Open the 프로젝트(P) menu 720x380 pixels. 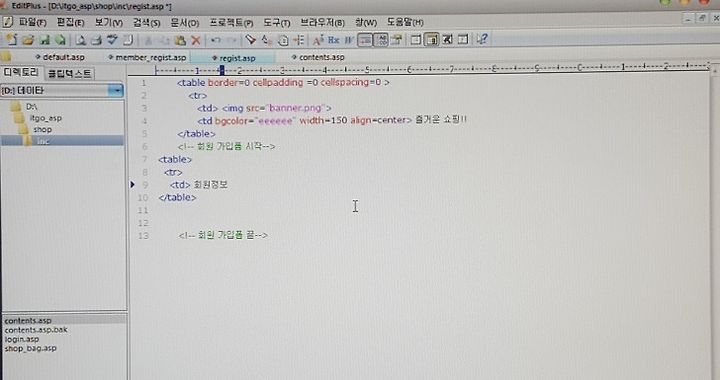coord(231,22)
